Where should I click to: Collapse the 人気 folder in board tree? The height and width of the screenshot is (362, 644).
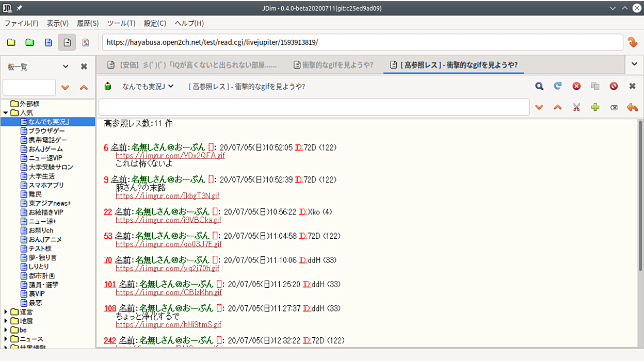[x=6, y=112]
